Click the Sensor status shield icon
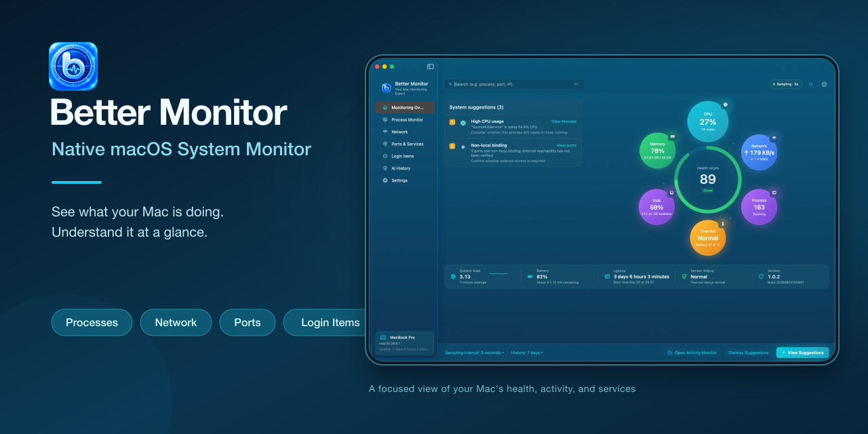Image resolution: width=868 pixels, height=434 pixels. pos(684,276)
